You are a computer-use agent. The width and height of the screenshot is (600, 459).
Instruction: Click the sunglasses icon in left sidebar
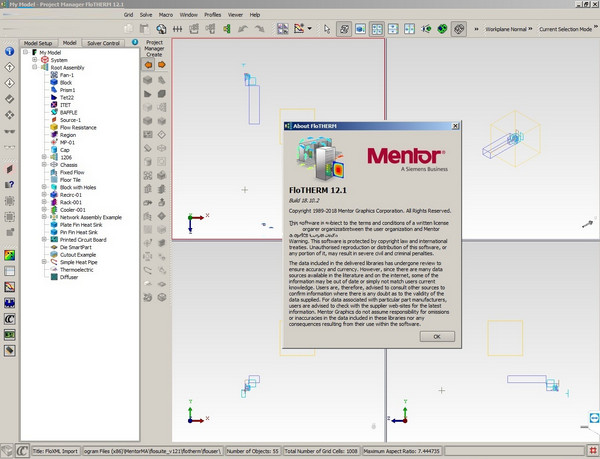[x=9, y=130]
